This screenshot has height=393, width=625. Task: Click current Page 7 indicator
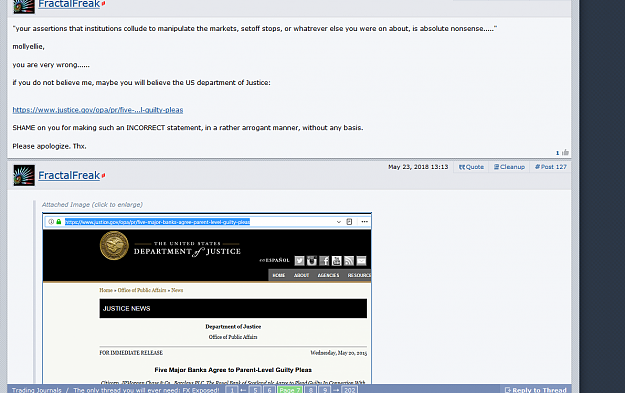coord(290,390)
